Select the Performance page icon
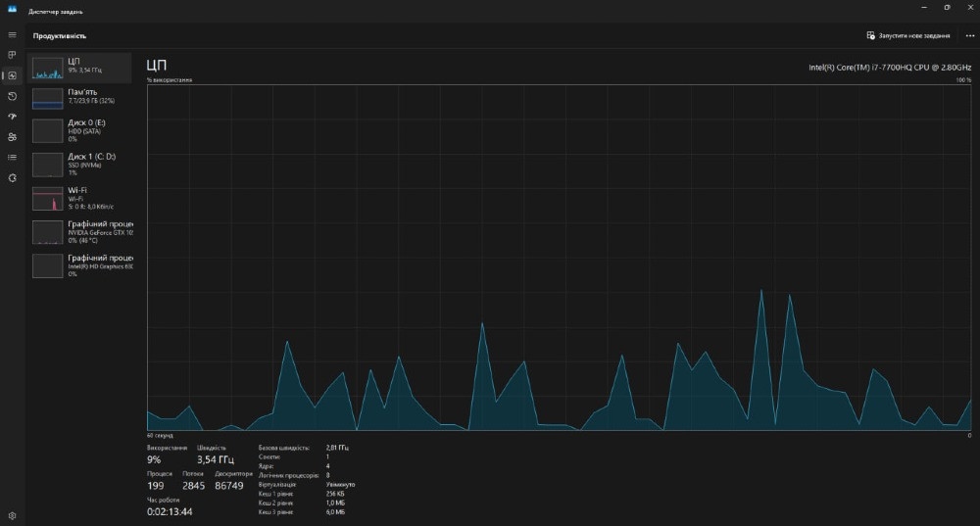This screenshot has height=526, width=980. pos(13,75)
